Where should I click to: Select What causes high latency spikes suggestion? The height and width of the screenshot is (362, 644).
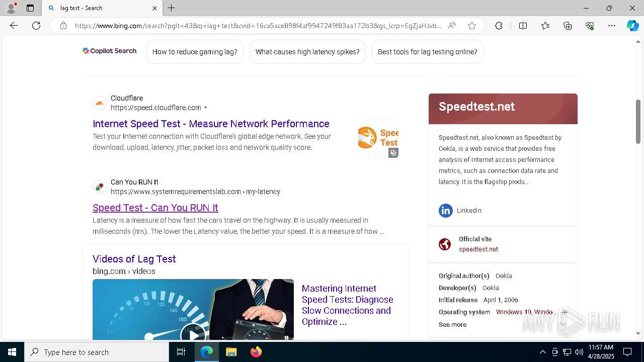pyautogui.click(x=307, y=52)
